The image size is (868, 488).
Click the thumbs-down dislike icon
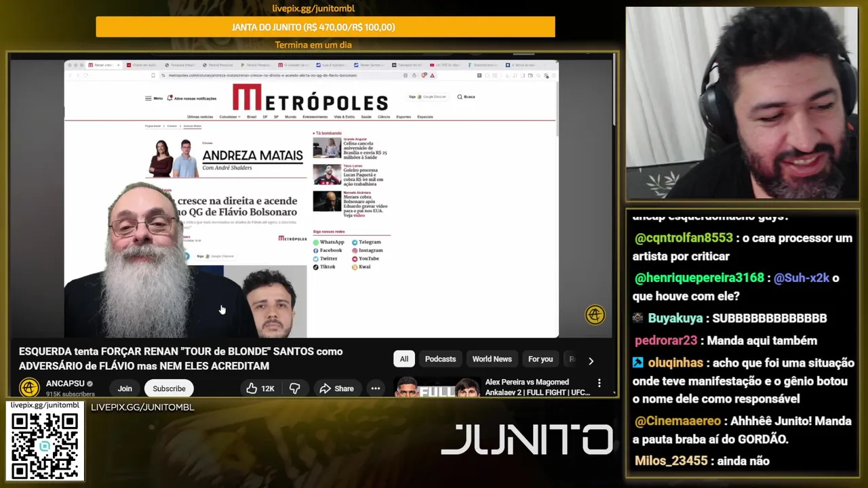tap(295, 388)
